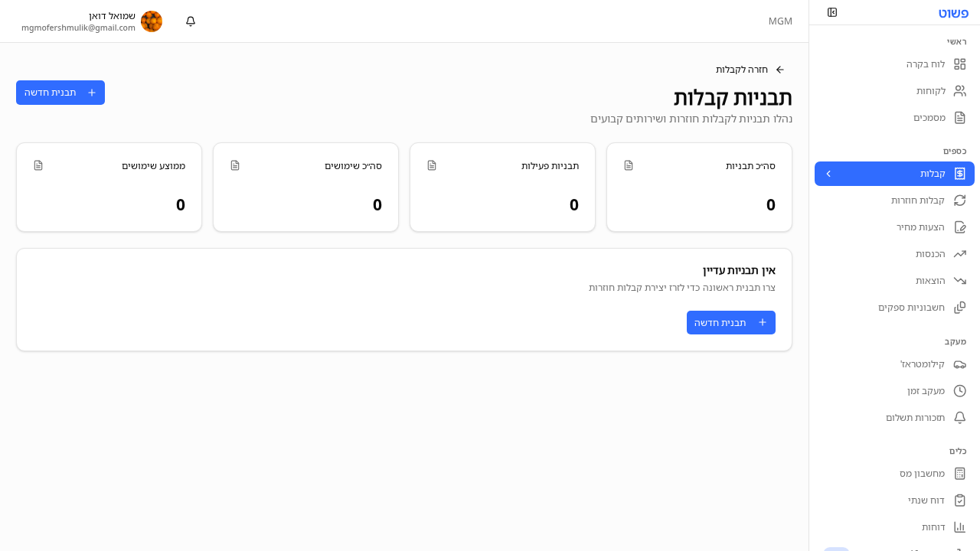Open the שמואל דואן profile avatar

coord(152,21)
